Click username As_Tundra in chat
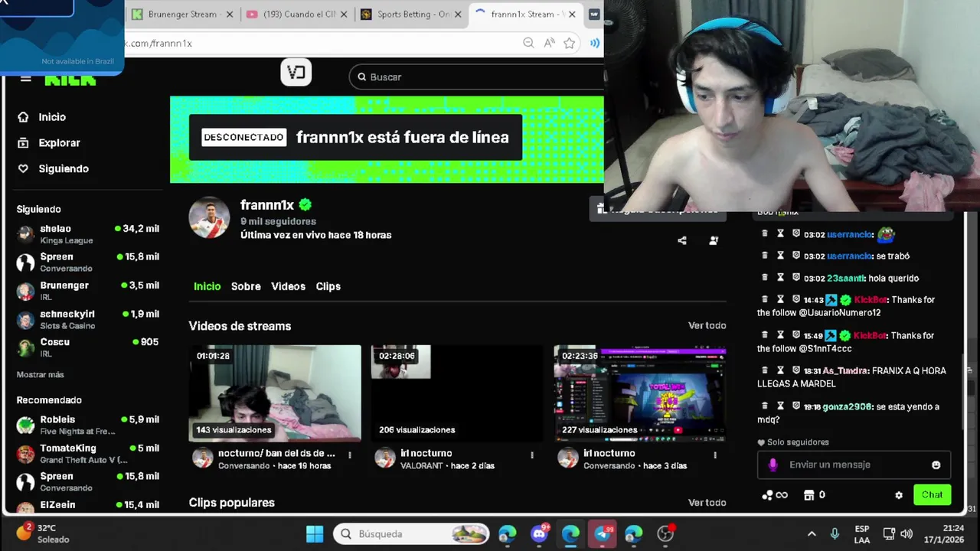 [x=846, y=370]
